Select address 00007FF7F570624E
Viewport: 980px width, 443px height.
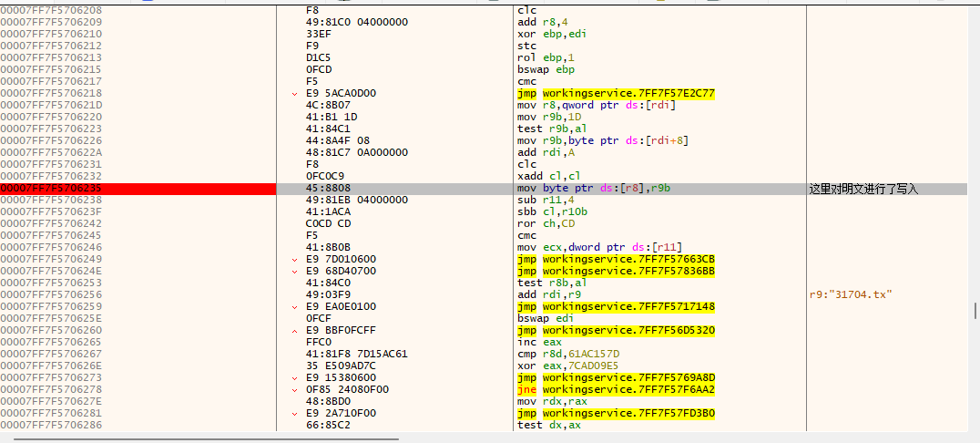click(x=51, y=271)
